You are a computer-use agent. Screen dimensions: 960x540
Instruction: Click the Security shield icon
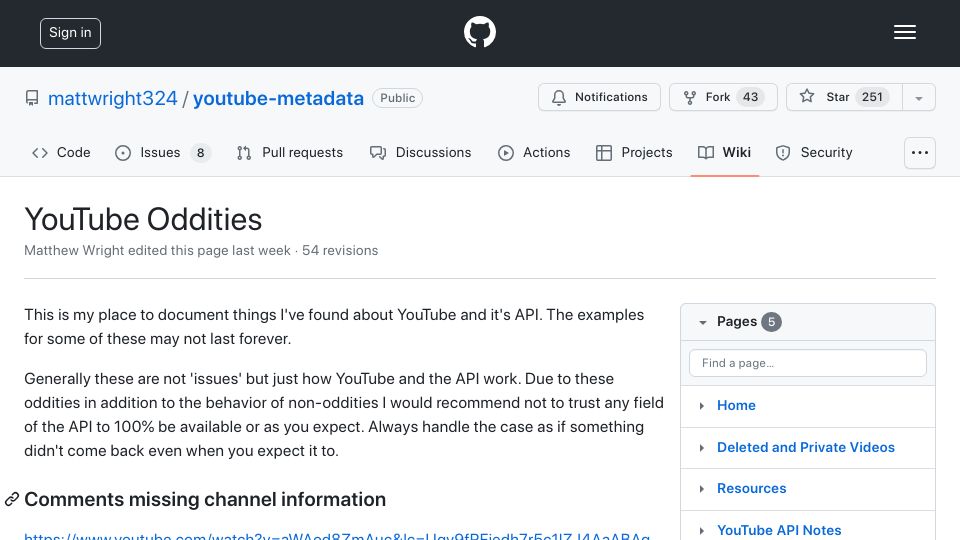tap(782, 152)
